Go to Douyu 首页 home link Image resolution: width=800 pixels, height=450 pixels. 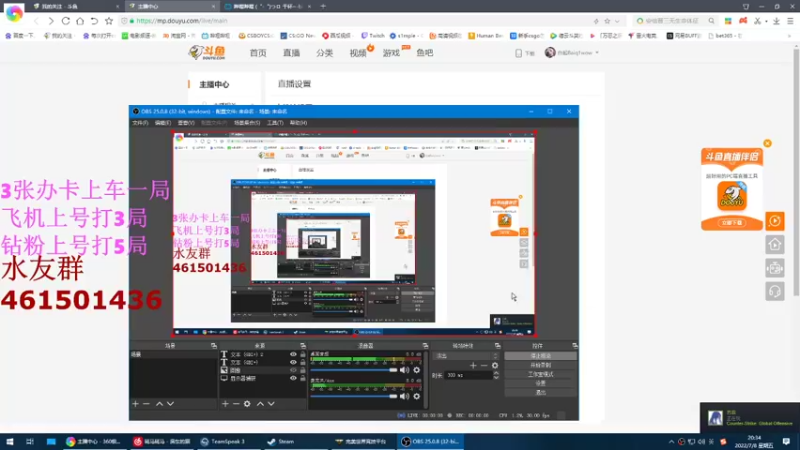[258, 53]
